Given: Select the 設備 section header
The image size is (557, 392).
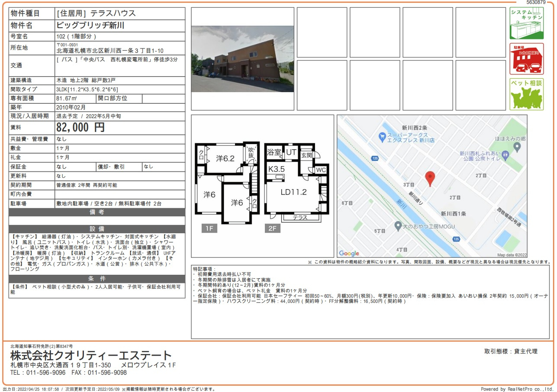Looking at the screenshot, I should point(97,229).
